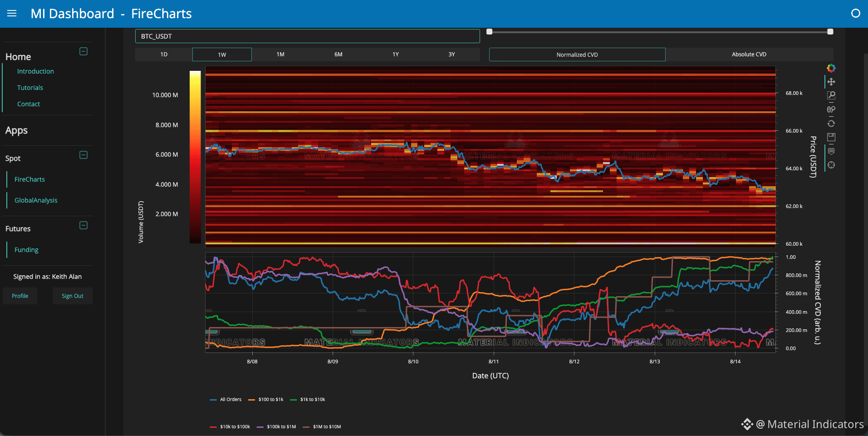Select the 1M timeframe tab
The width and height of the screenshot is (868, 436).
point(280,54)
